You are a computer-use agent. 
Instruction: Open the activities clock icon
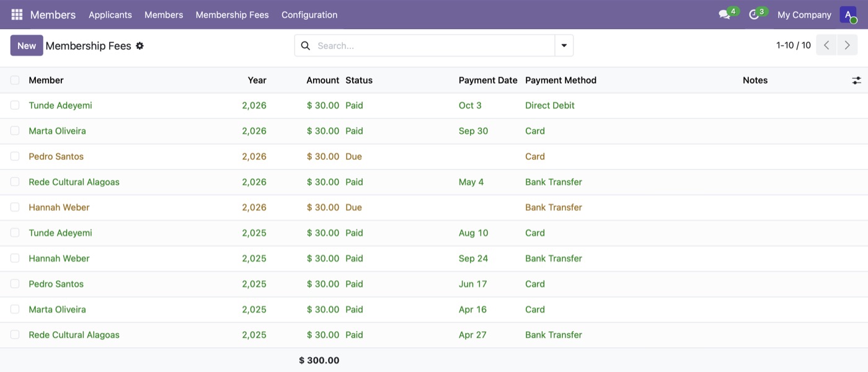point(754,14)
